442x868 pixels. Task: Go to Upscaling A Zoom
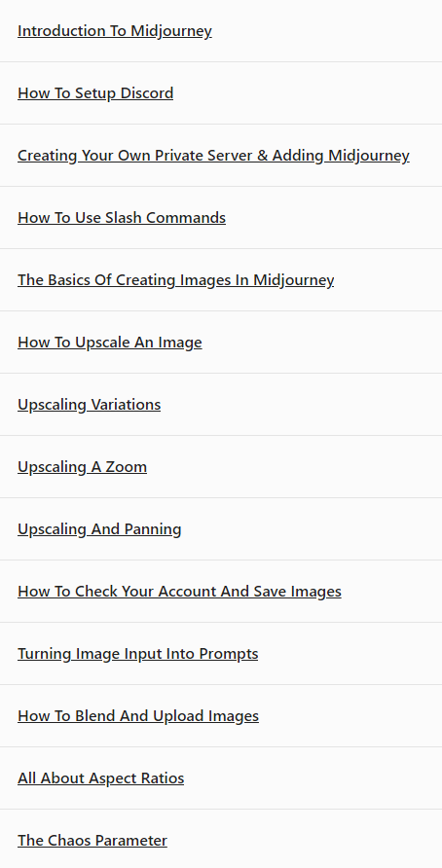click(82, 467)
